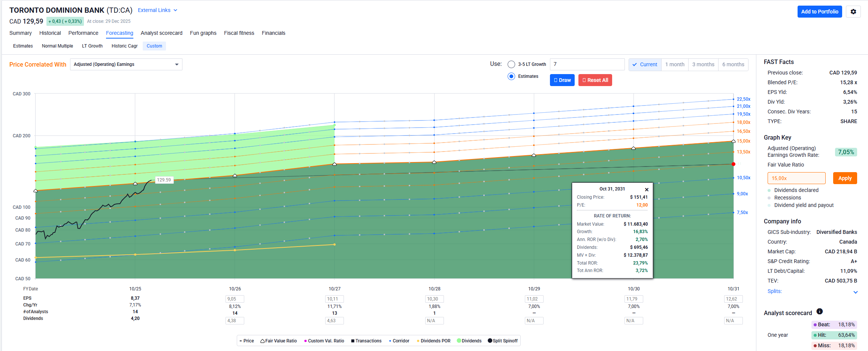
Task: Toggle Dividends declared graph key option
Action: coord(796,190)
